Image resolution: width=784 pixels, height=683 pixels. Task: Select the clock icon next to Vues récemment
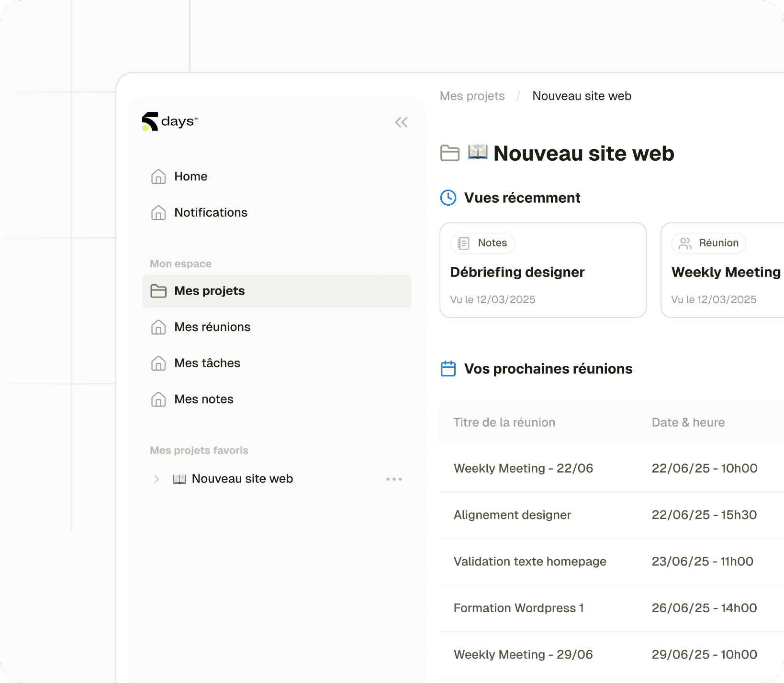[x=448, y=198]
